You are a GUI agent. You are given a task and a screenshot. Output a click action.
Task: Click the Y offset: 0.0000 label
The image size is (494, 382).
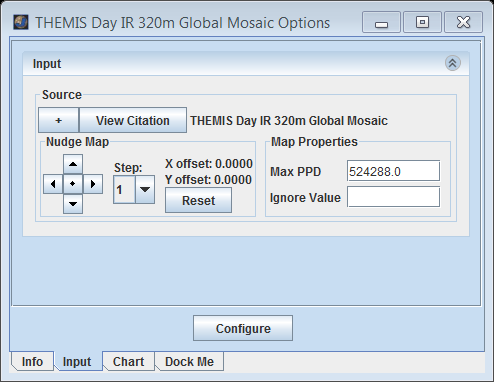coord(208,180)
